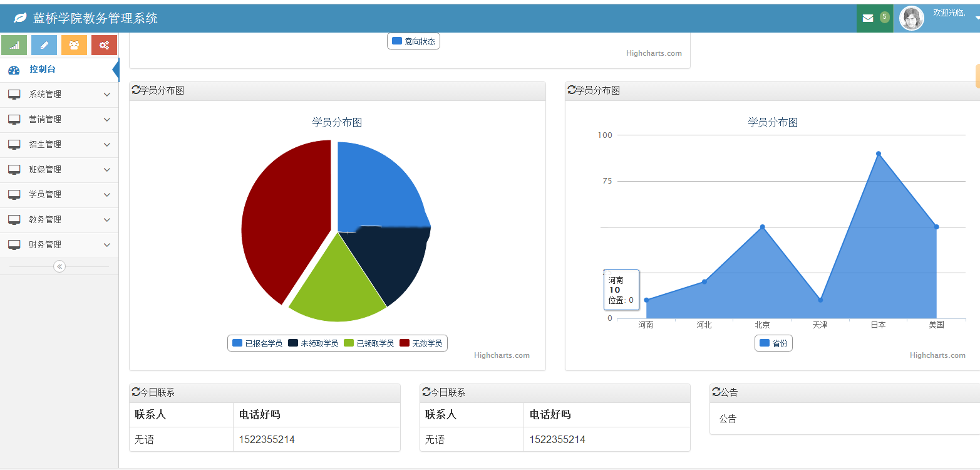Screen dimensions: 980x470
Task: Collapse the sidebar with double-arrow icon
Action: pos(59,266)
